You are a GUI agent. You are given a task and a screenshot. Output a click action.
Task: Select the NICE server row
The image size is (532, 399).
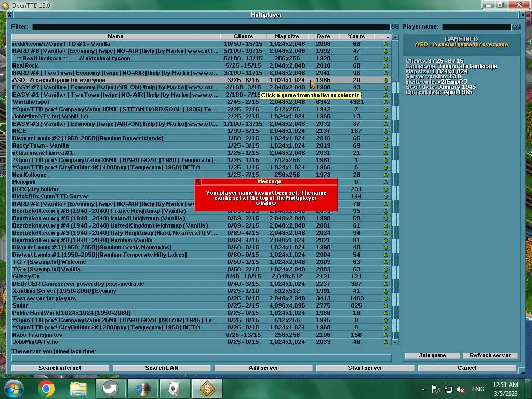(201, 131)
